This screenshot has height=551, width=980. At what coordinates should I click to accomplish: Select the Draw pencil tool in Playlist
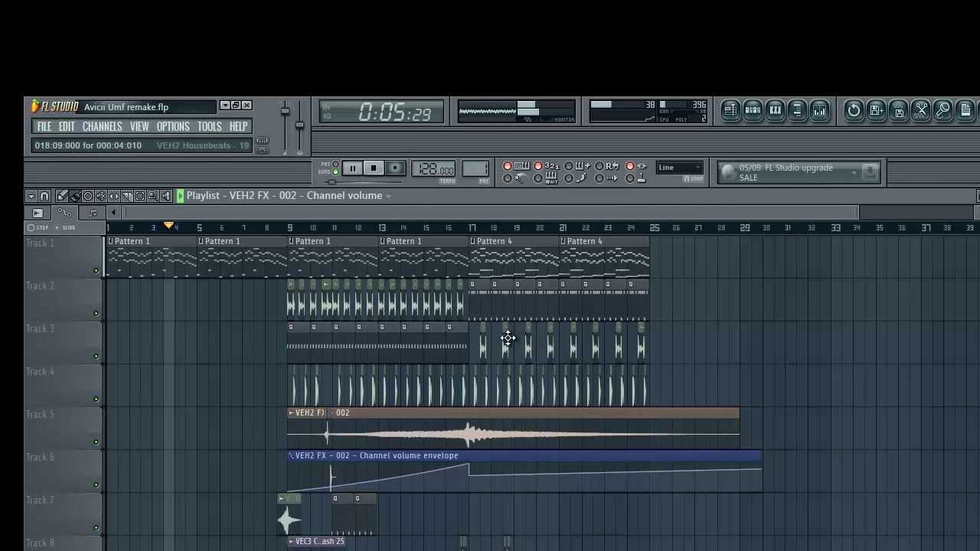point(62,196)
